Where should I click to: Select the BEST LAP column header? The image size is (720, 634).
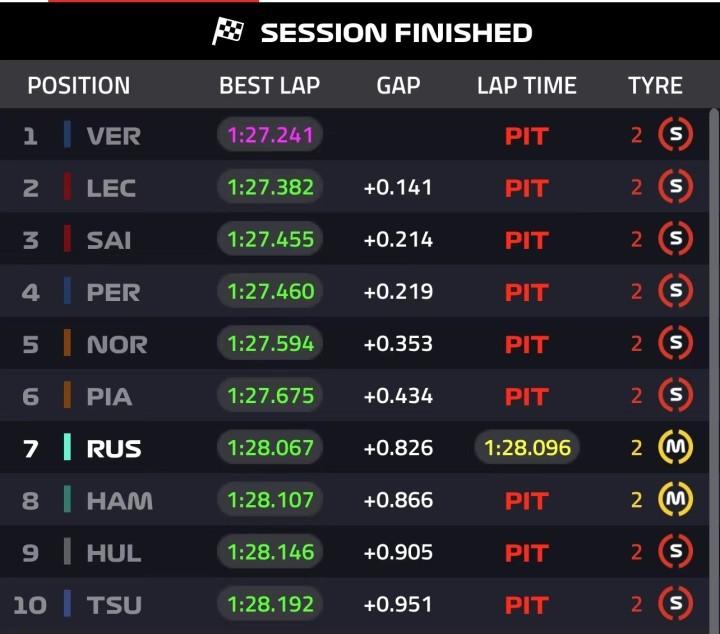point(269,86)
